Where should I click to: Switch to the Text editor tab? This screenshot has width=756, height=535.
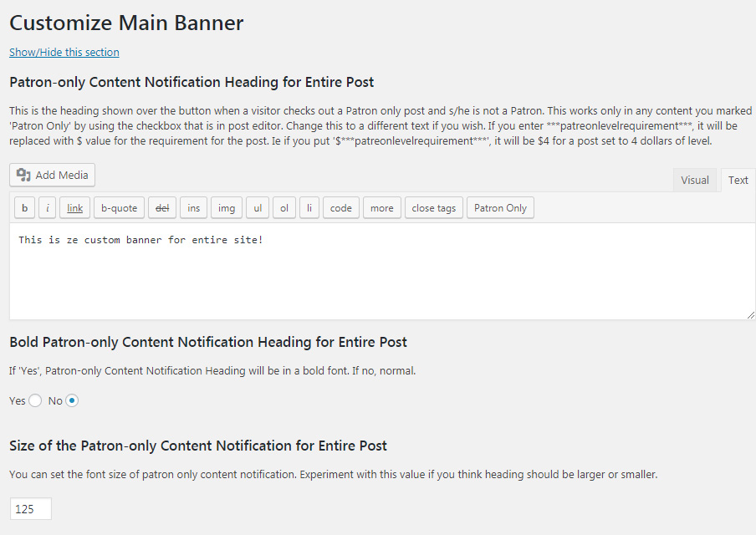(738, 181)
